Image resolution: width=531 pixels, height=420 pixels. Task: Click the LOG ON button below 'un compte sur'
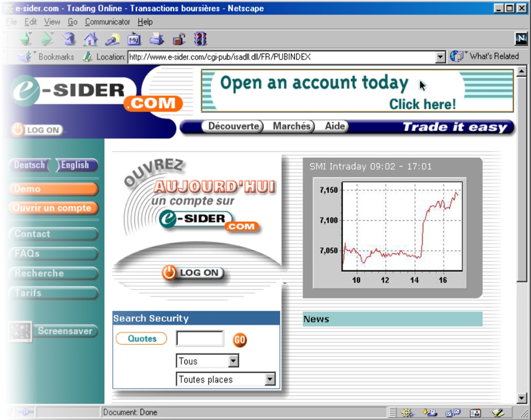coord(193,273)
